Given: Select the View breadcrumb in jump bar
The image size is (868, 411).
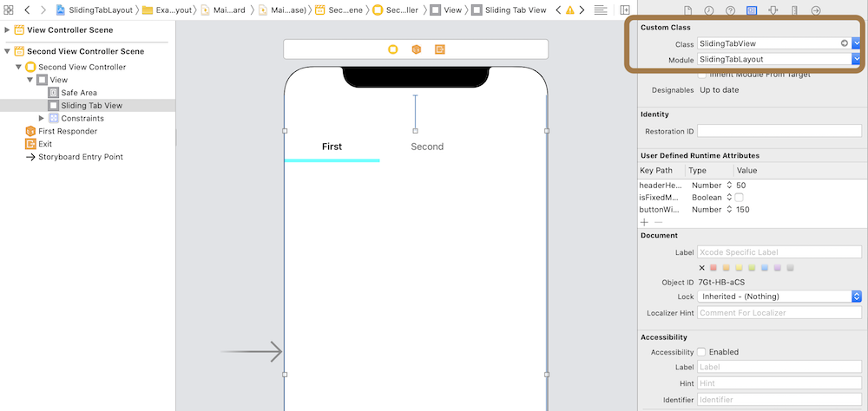Looking at the screenshot, I should [446, 10].
